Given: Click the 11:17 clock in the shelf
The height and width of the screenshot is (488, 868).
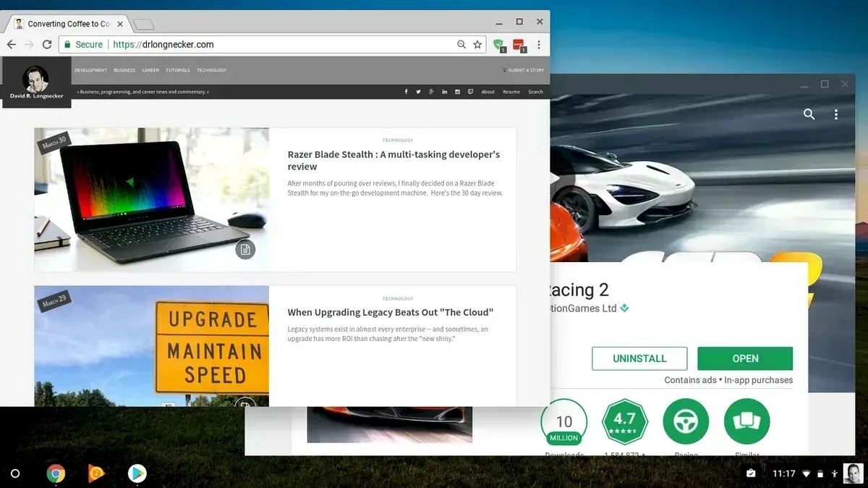Looking at the screenshot, I should tap(783, 474).
